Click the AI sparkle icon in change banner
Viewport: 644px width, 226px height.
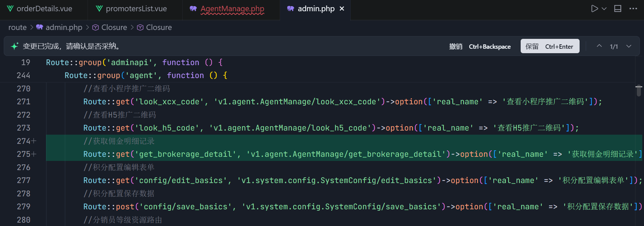[x=14, y=46]
